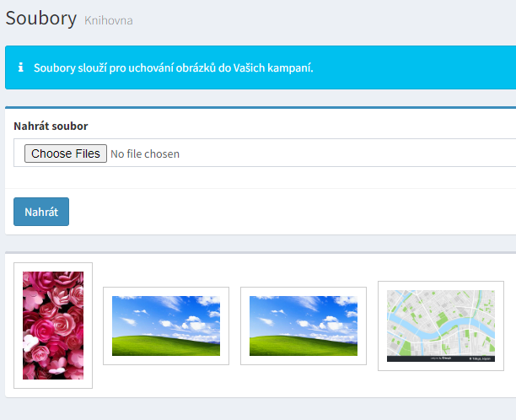The image size is (516, 420).
Task: Click the banner text about storing campaign images
Action: 173,67
